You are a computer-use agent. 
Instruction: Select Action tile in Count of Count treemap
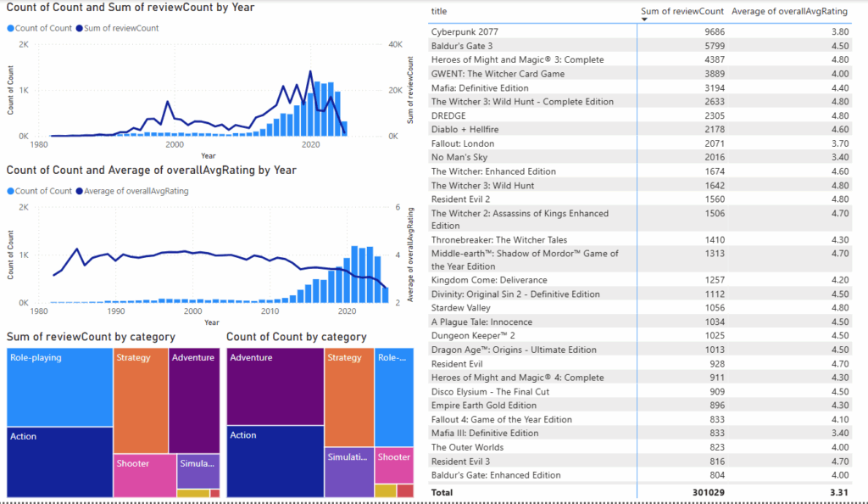pyautogui.click(x=275, y=462)
